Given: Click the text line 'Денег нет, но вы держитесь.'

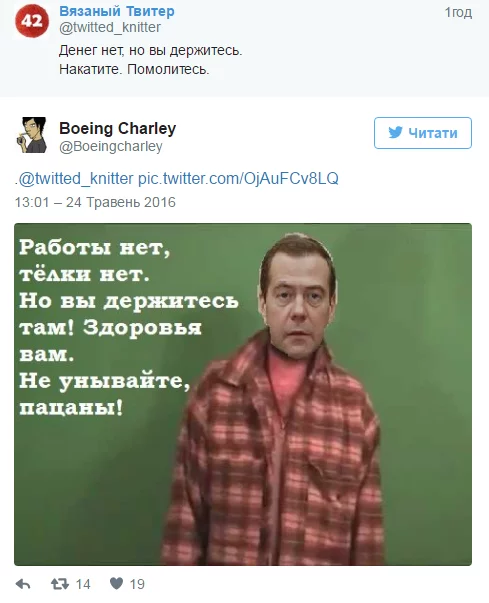Looking at the screenshot, I should [151, 51].
